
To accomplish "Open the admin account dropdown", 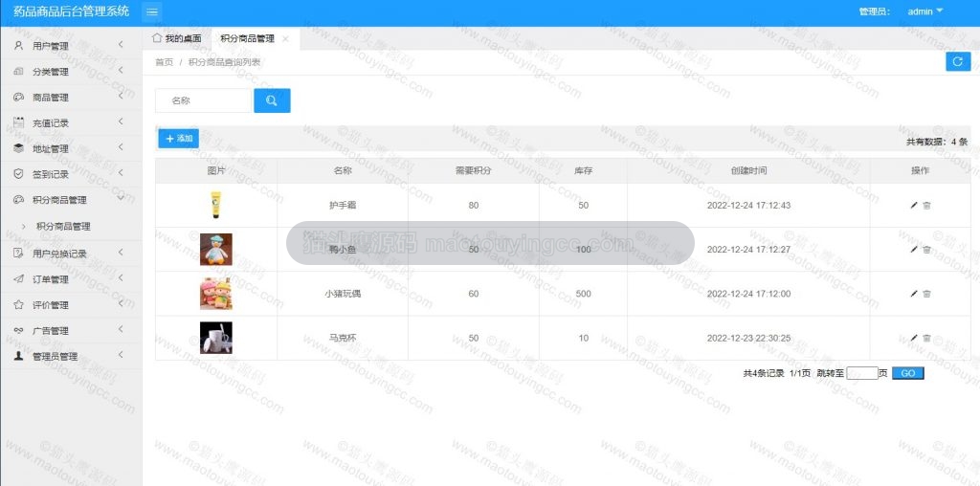I will [x=925, y=11].
